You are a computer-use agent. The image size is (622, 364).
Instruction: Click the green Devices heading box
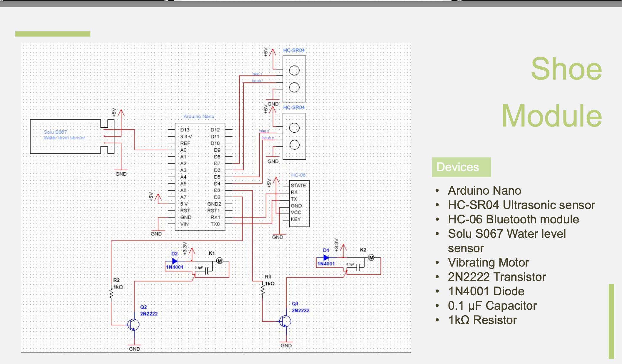point(461,167)
